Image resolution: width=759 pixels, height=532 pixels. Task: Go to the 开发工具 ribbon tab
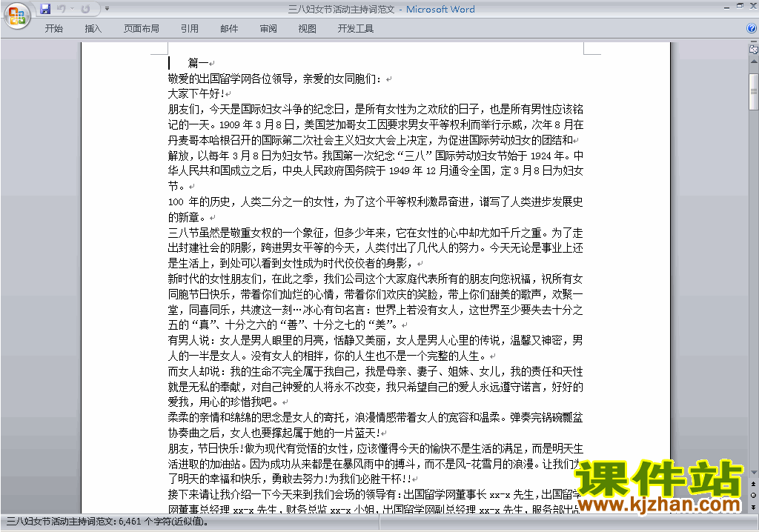click(355, 29)
